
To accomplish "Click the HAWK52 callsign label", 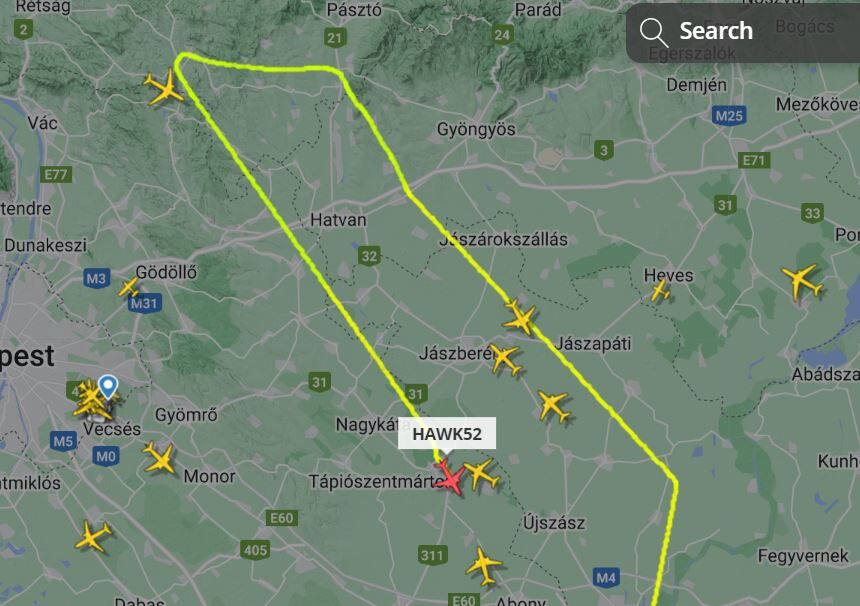I will tap(447, 434).
